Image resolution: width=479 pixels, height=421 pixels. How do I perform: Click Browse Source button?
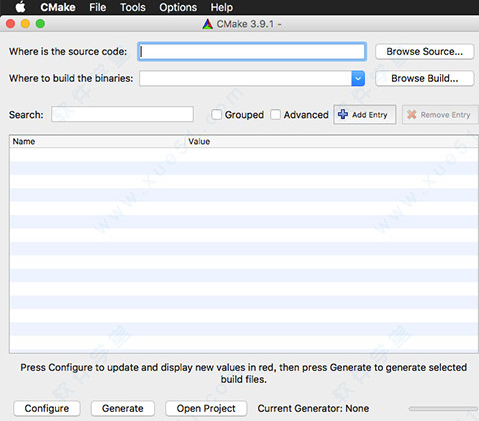424,52
